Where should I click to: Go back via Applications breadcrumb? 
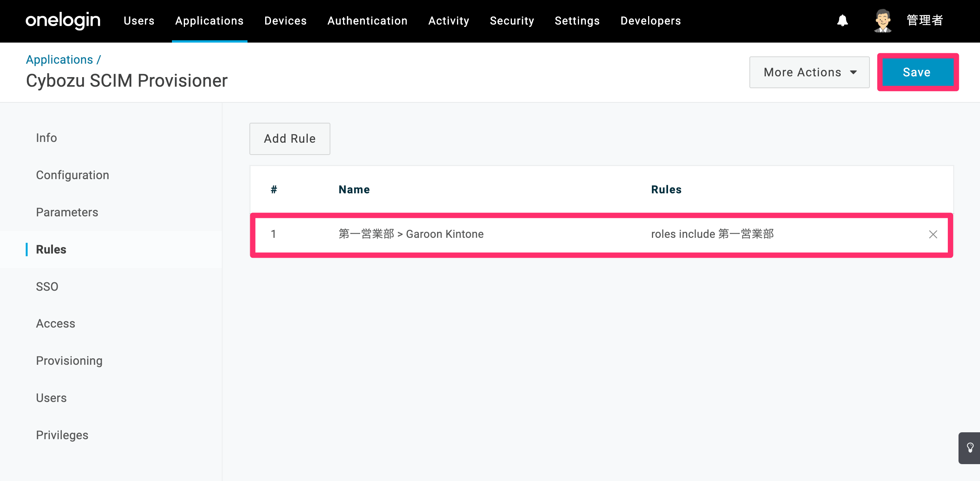(x=59, y=59)
